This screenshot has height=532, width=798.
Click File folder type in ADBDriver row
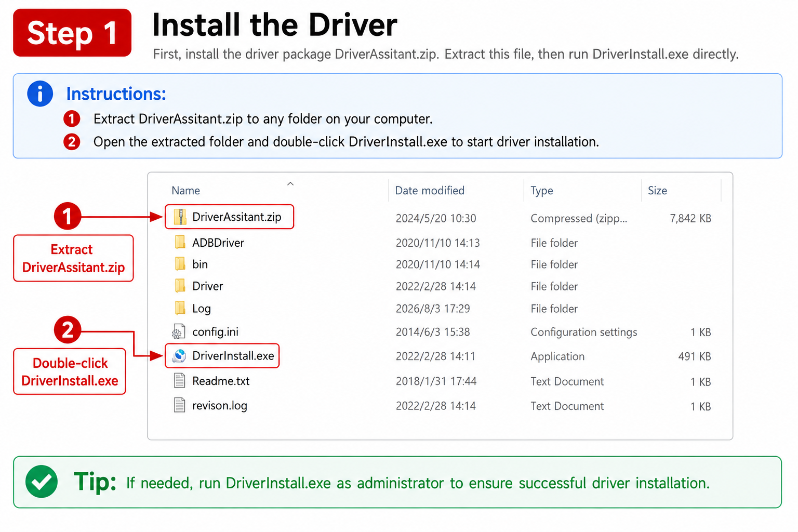point(554,243)
